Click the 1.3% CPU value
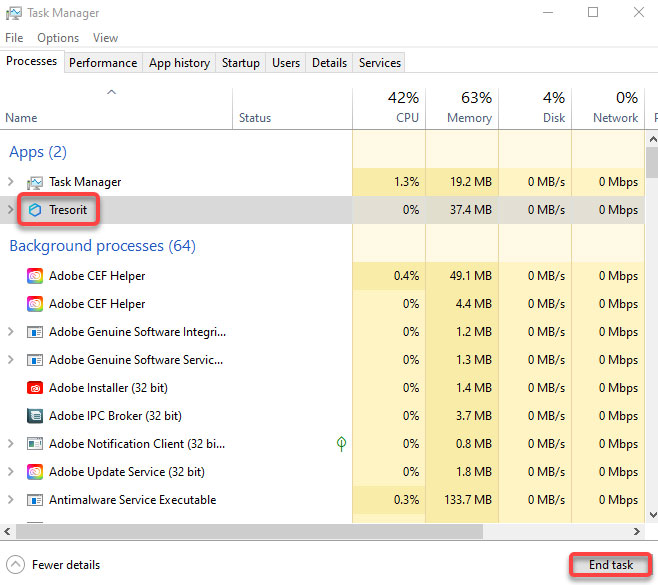658x585 pixels. [406, 182]
